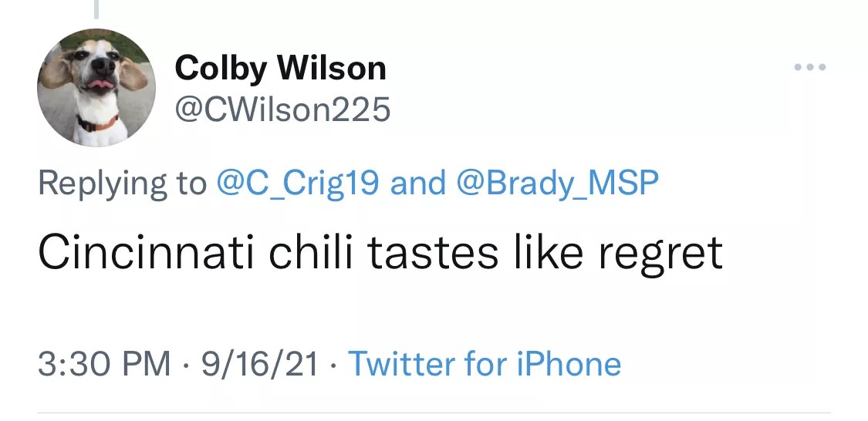The width and height of the screenshot is (868, 421).
Task: Click the display name Colby Wilson
Action: coord(280,68)
